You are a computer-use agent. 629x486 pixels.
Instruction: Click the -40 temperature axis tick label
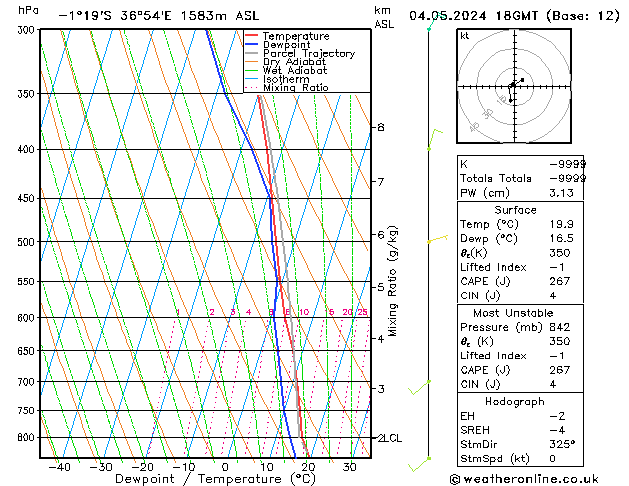pos(60,467)
